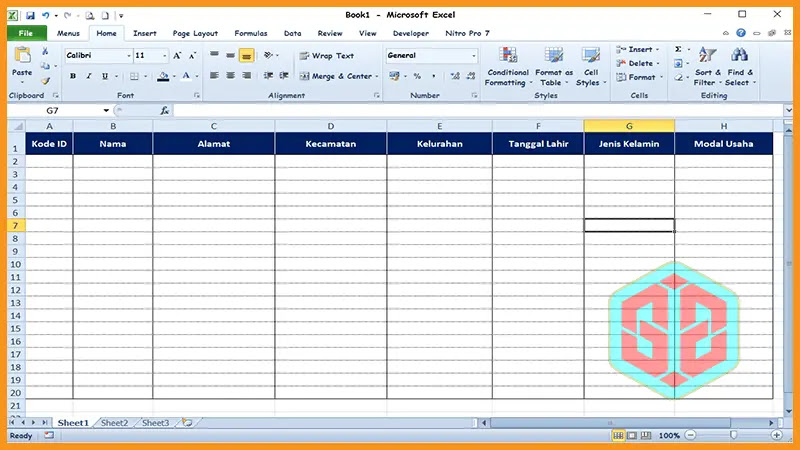
Task: Select row 7 header
Action: coord(15,226)
